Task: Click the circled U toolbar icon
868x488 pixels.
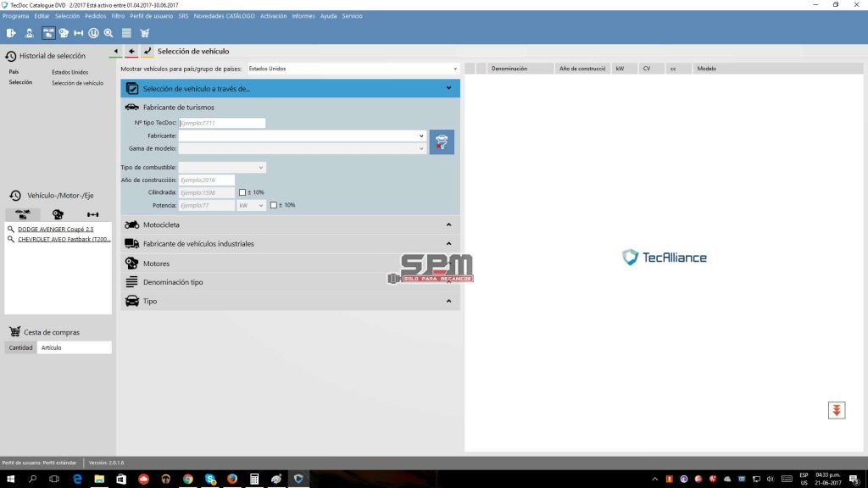Action: (x=93, y=33)
